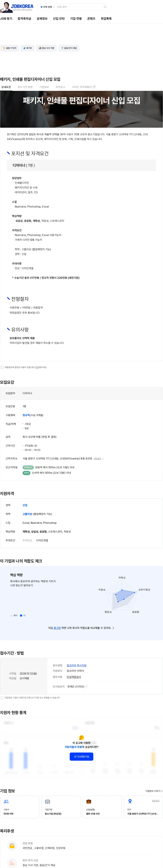Click 지도보기 link in 근무지주소 row
The image size is (163, 868).
[x=97, y=459]
